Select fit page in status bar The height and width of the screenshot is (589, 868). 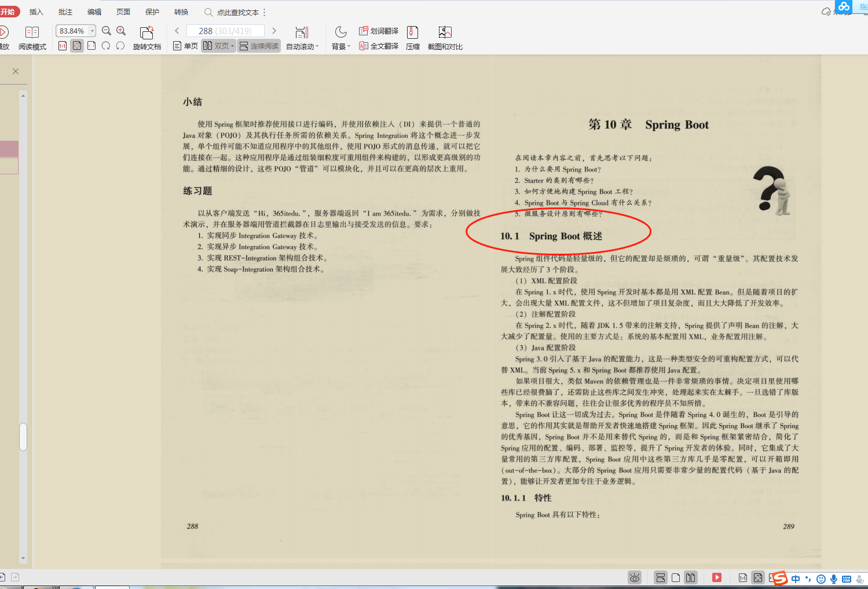coord(758,577)
